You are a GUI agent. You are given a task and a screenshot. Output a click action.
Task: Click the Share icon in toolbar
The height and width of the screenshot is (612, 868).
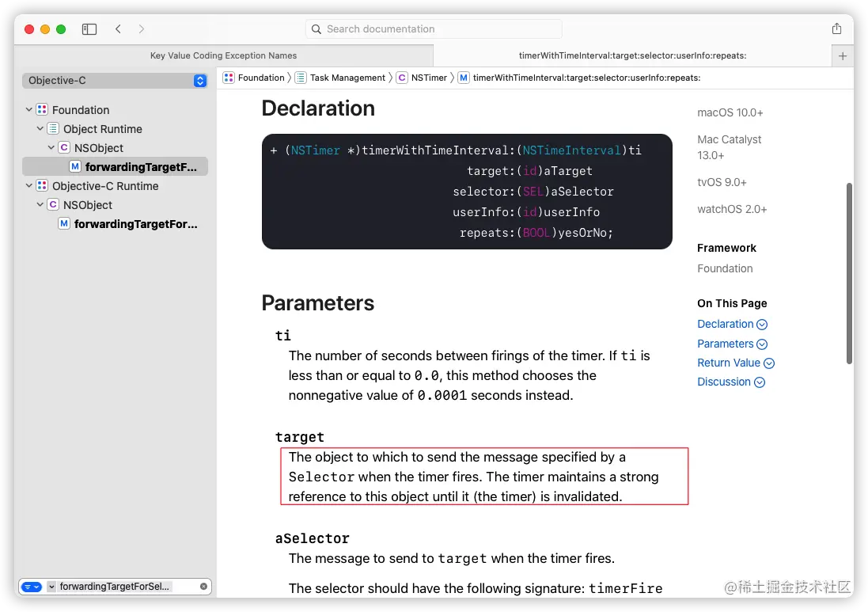[x=836, y=29]
